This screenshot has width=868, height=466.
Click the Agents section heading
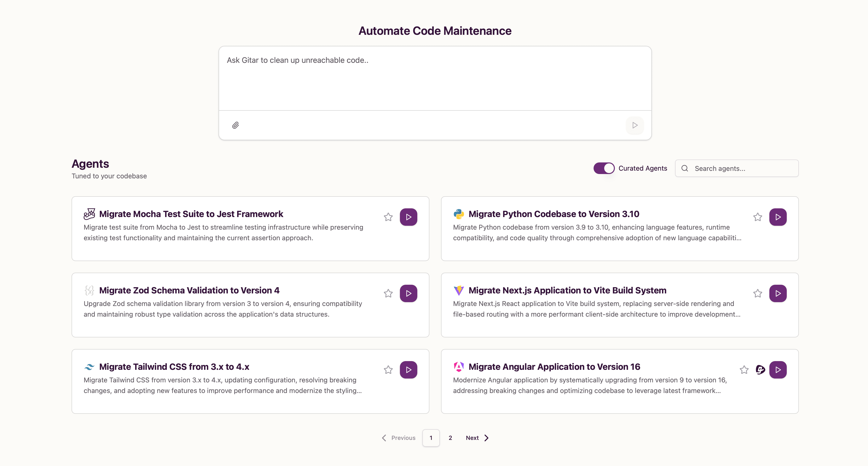coord(90,164)
